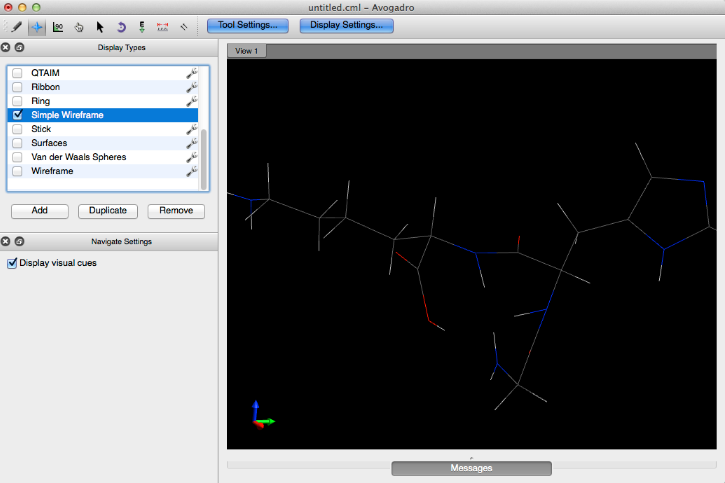Enable the Auto Rotate tool
The height and width of the screenshot is (483, 725).
pyautogui.click(x=121, y=26)
